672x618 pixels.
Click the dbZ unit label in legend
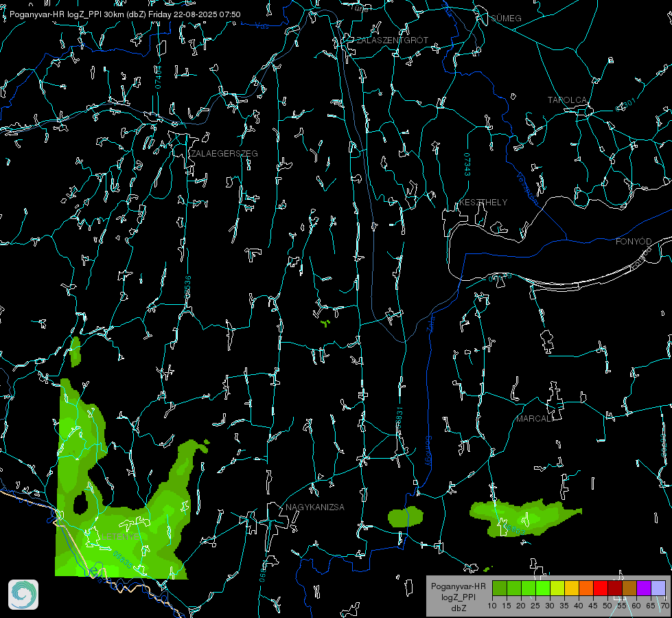tap(459, 608)
